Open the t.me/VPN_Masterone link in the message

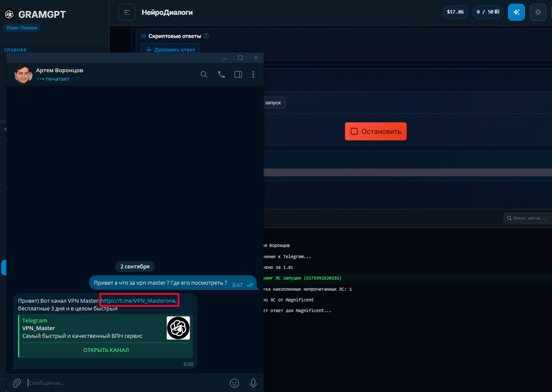pos(139,301)
